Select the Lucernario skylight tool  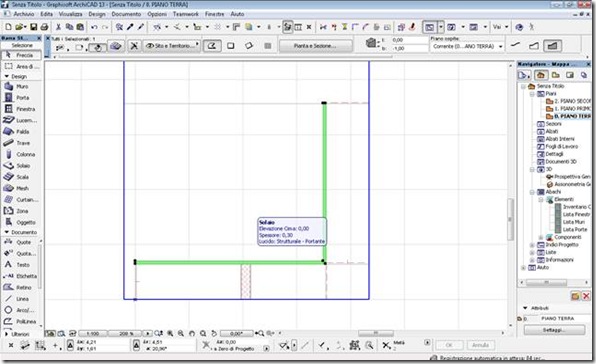21,120
